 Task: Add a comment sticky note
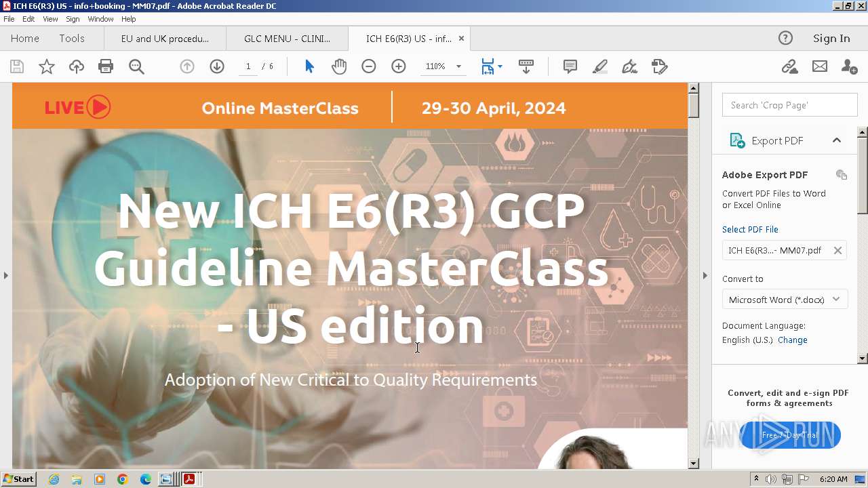570,66
